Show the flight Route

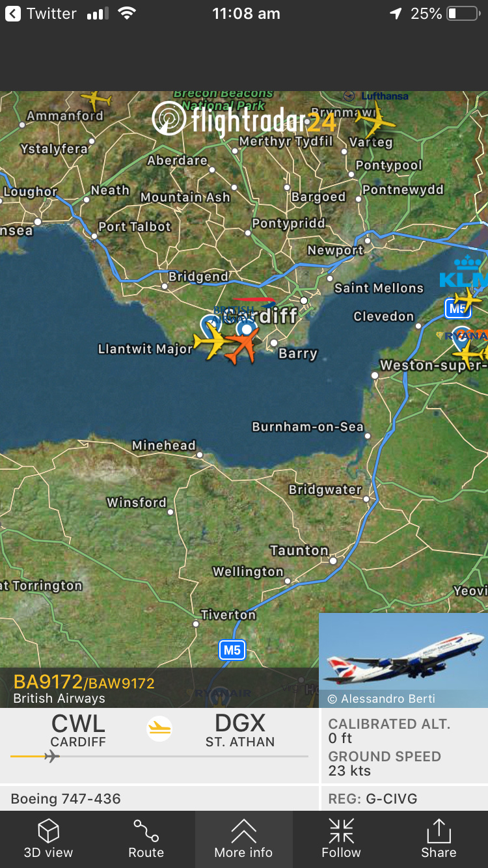tap(146, 839)
